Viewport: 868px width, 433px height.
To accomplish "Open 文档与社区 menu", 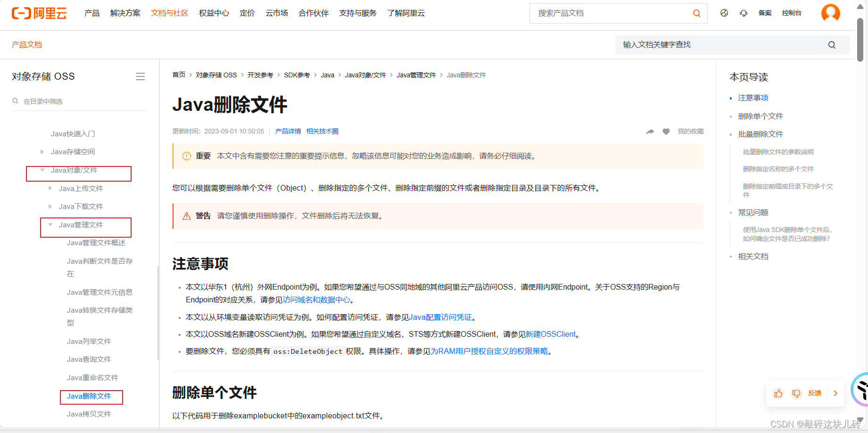I will point(170,13).
